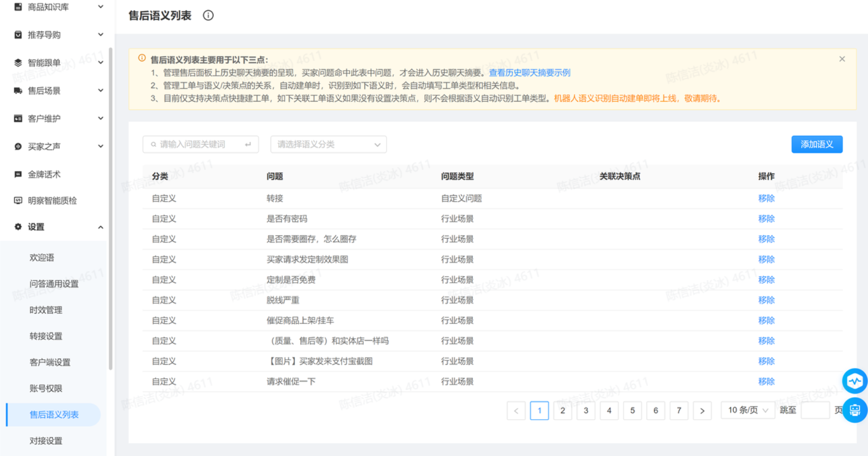Image resolution: width=868 pixels, height=456 pixels.
Task: Select 售后语义列表 in the sidebar
Action: [54, 415]
